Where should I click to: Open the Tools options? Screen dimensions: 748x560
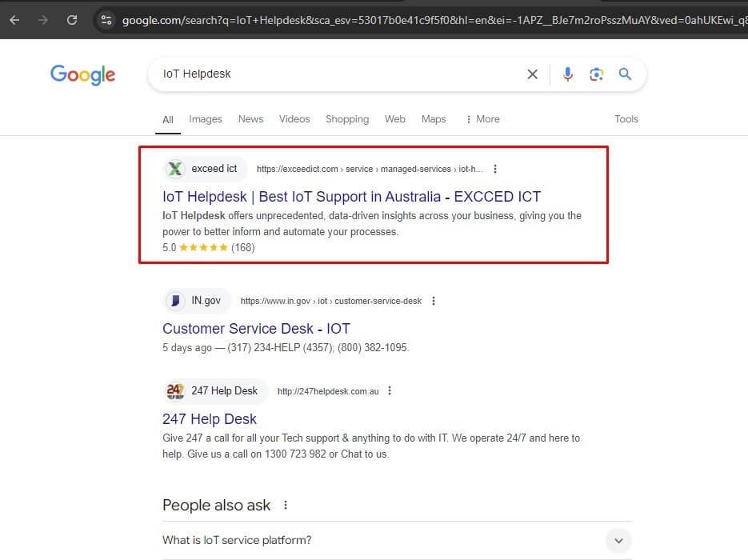pyautogui.click(x=626, y=119)
